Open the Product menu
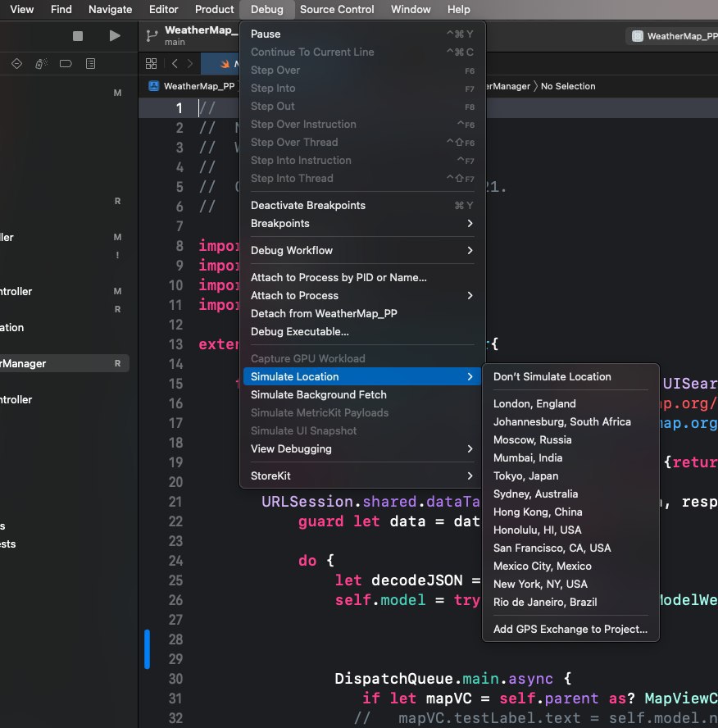 point(215,9)
